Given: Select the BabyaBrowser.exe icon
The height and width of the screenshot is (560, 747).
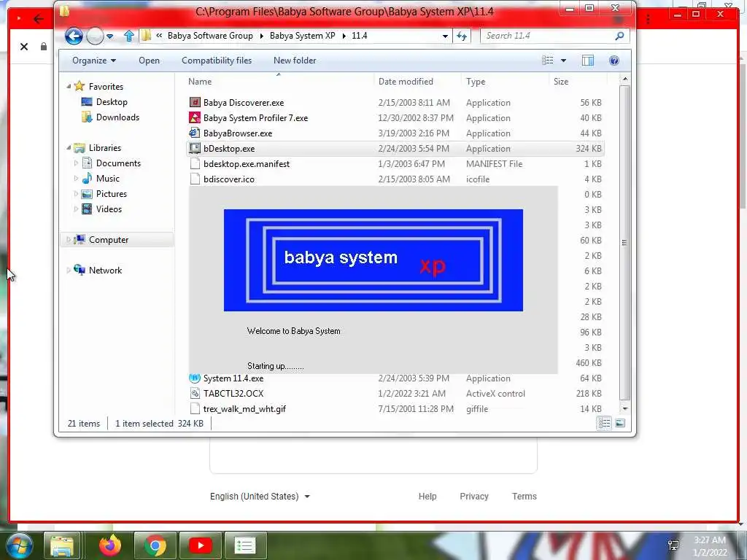Looking at the screenshot, I should [195, 133].
